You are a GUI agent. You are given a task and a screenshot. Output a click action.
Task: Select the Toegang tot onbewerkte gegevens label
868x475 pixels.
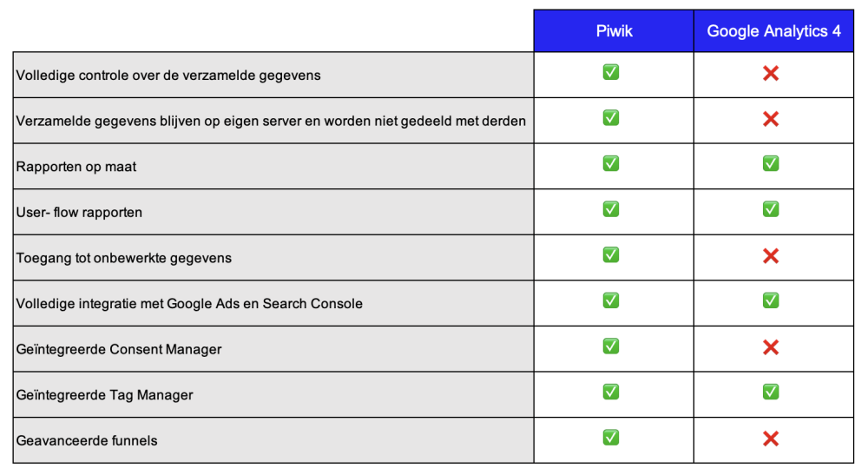[124, 258]
